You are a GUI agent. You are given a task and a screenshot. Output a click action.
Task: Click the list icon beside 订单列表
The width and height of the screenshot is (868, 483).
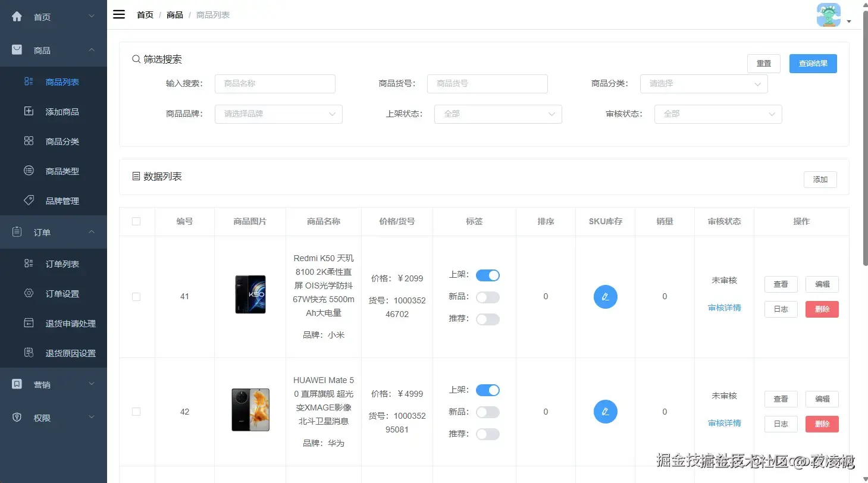pos(29,264)
